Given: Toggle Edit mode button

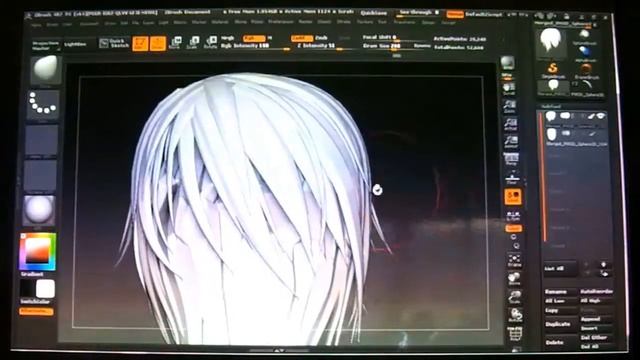Looking at the screenshot, I should click(140, 43).
